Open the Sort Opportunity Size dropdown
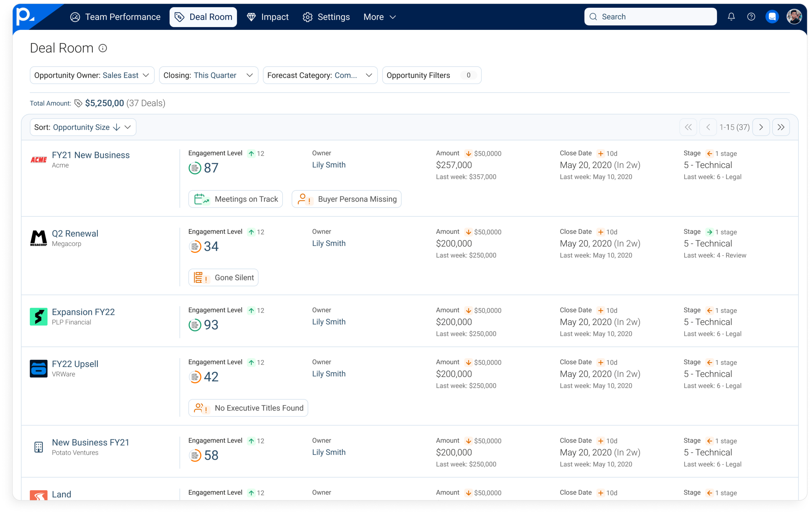 83,127
